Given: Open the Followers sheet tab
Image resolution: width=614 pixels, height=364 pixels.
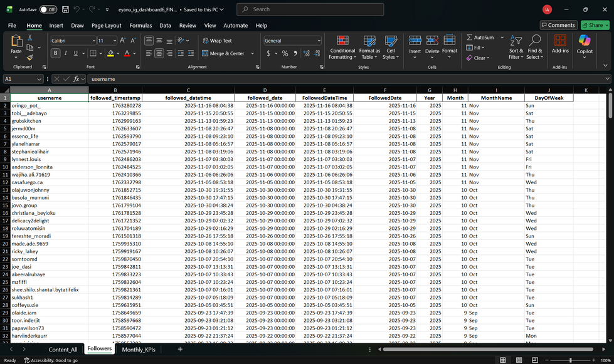Looking at the screenshot, I should click(x=100, y=349).
